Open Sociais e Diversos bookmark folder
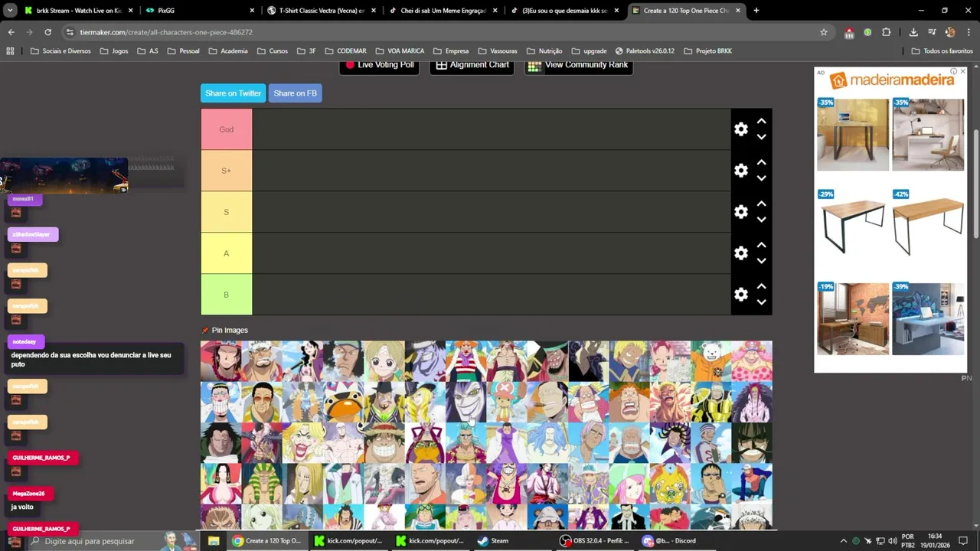 [x=60, y=51]
